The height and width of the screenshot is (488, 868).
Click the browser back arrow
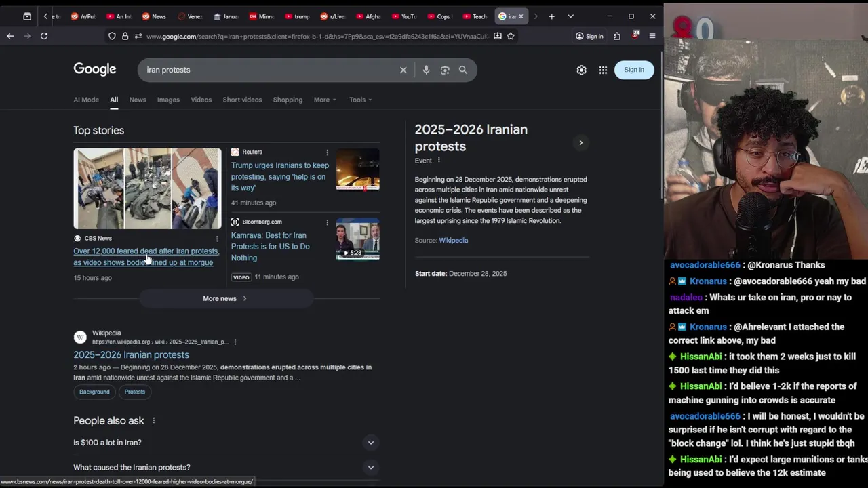pos(10,36)
